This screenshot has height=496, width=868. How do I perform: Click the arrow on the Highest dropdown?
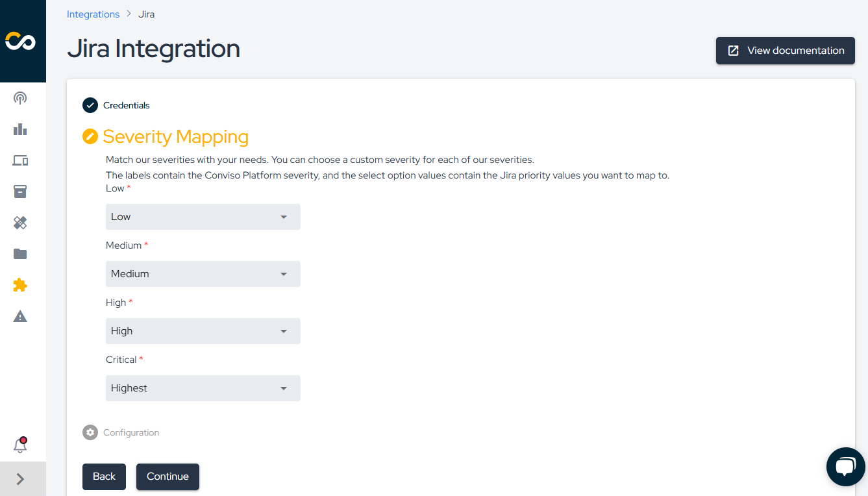click(x=284, y=388)
